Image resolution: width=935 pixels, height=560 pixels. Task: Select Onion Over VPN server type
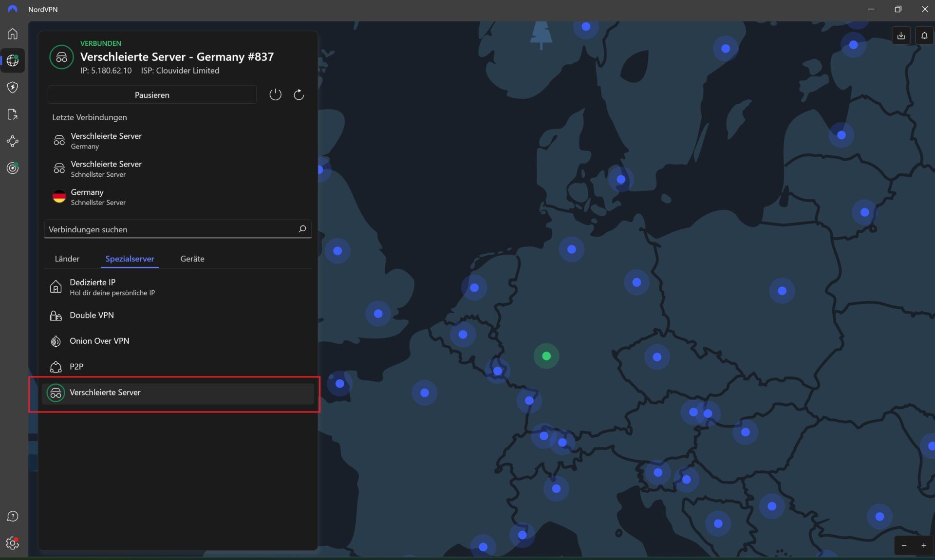click(x=178, y=341)
